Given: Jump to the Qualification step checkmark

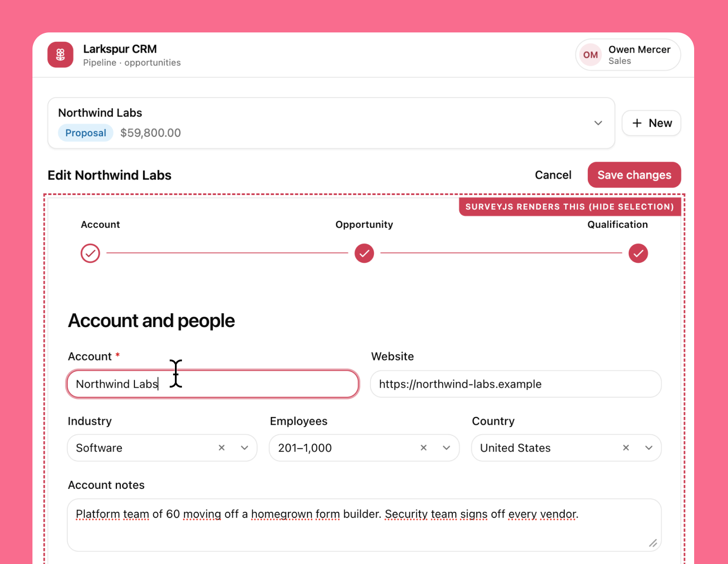Looking at the screenshot, I should (x=638, y=253).
